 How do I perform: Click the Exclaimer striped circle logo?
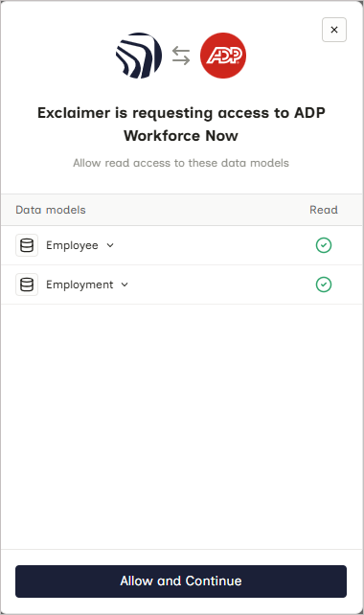(x=139, y=56)
